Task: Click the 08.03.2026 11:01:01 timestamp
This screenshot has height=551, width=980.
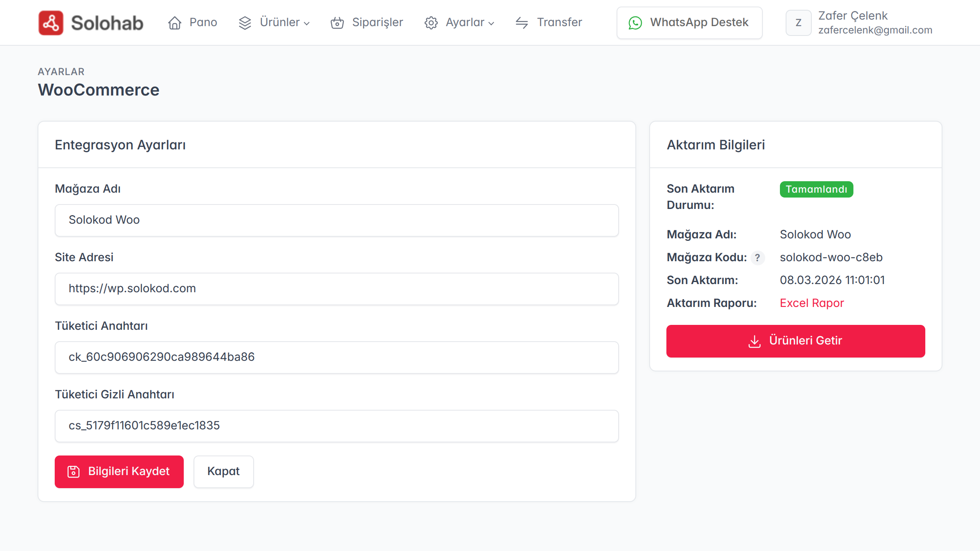Action: point(832,280)
